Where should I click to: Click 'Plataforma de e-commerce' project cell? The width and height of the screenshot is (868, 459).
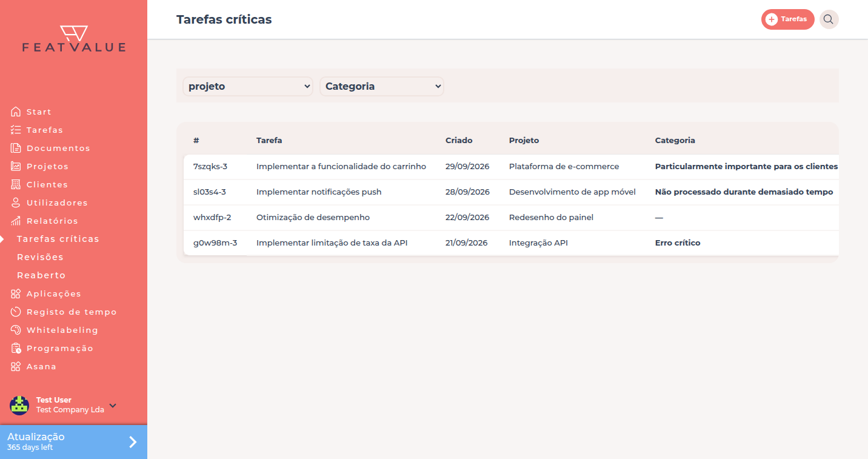(x=564, y=166)
